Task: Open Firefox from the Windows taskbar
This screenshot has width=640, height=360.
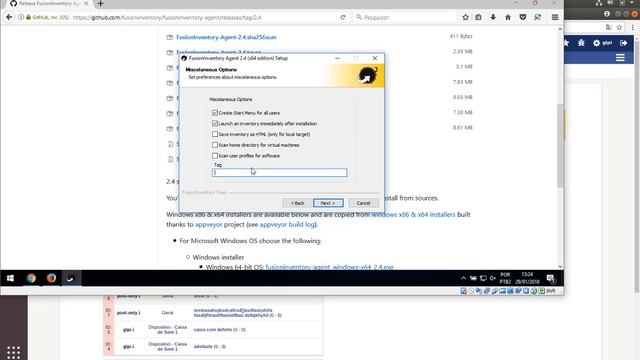Action: coord(51,278)
